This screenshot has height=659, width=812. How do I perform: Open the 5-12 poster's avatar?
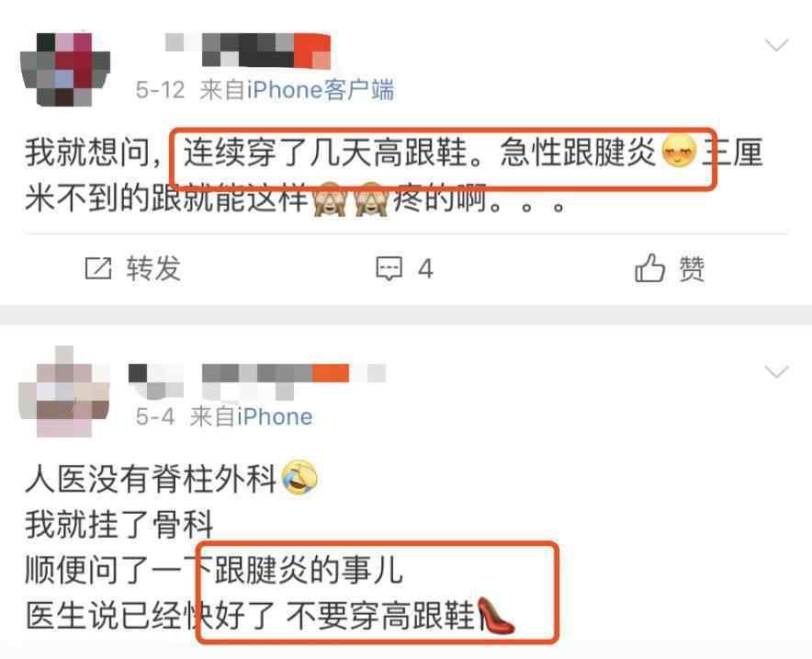(64, 70)
